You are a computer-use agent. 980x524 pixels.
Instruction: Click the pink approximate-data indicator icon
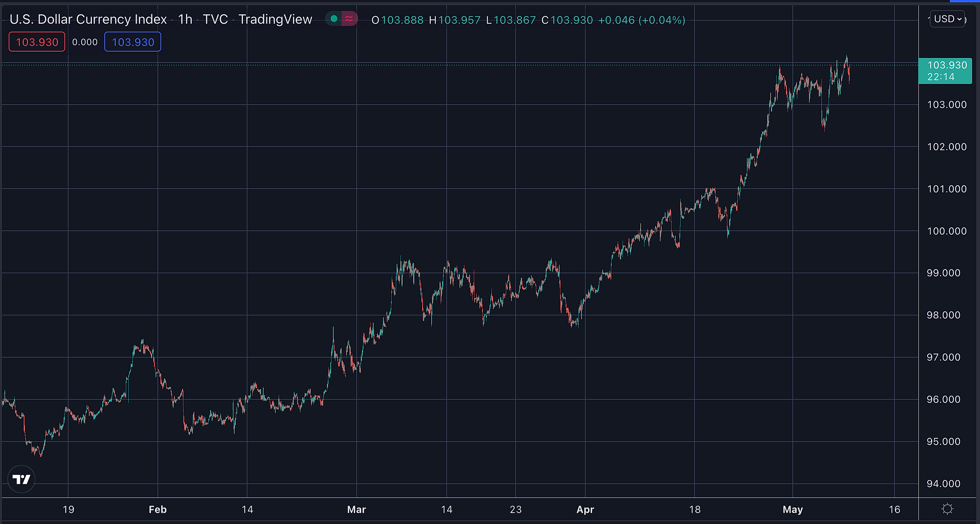[349, 18]
